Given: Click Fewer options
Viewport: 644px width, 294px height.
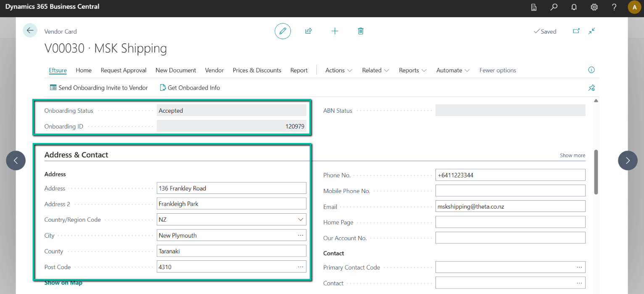Looking at the screenshot, I should [498, 70].
